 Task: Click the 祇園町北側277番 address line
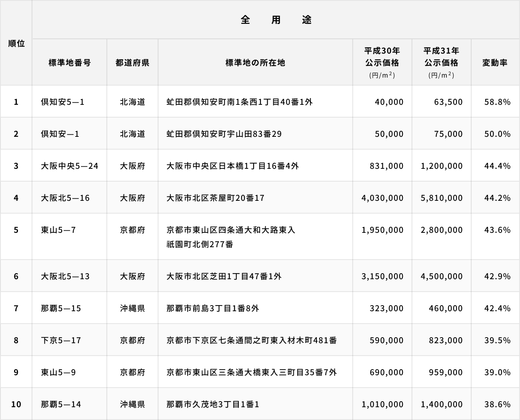coord(200,244)
